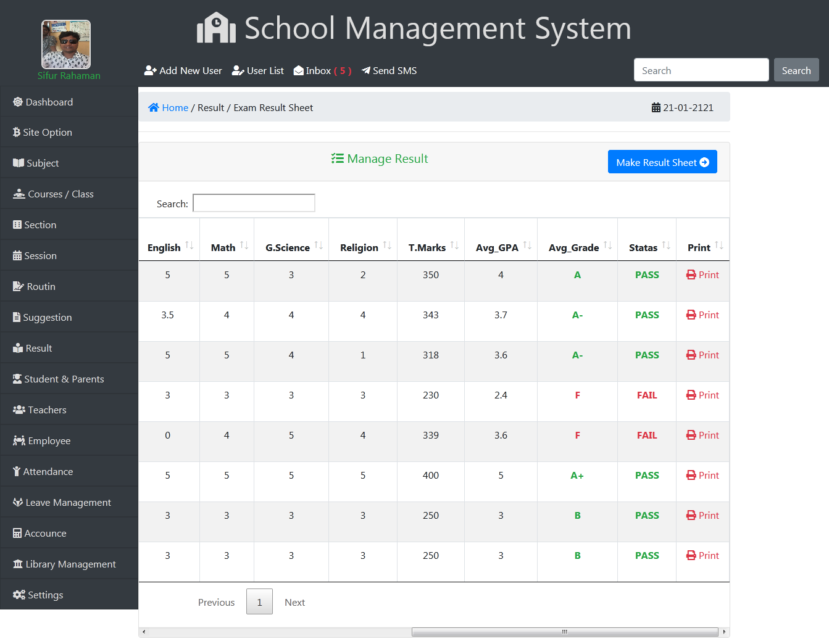Click the Add New User icon
Image resolution: width=829 pixels, height=644 pixels.
(150, 71)
